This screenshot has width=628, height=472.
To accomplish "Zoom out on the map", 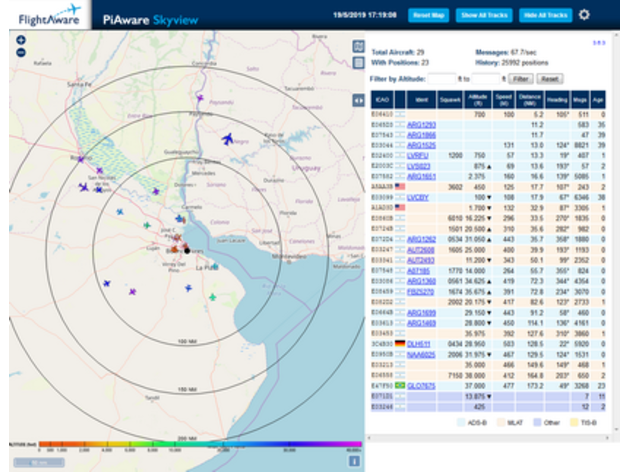I will 21,52.
